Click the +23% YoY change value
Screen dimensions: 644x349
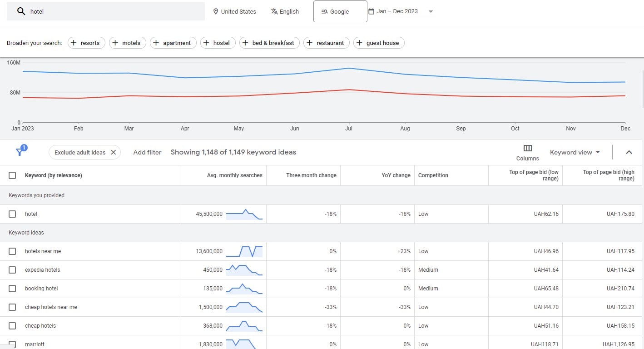[x=404, y=251]
